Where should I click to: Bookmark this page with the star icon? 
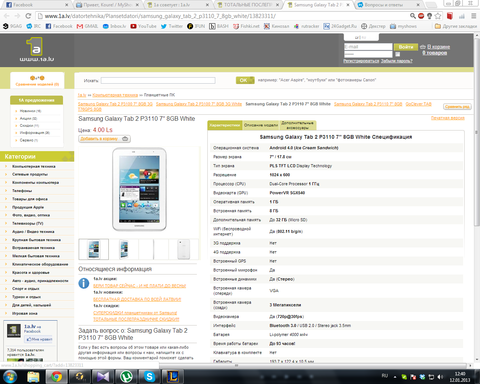[x=438, y=16]
